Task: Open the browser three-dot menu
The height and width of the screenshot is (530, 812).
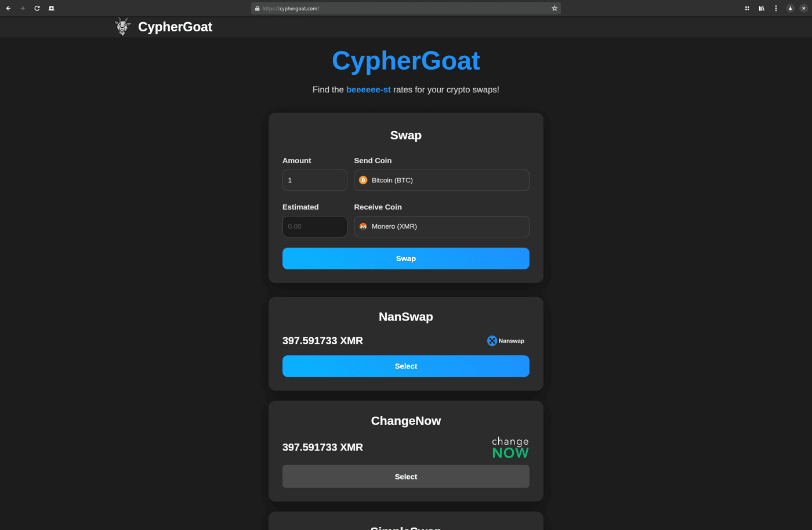Action: 776,8
